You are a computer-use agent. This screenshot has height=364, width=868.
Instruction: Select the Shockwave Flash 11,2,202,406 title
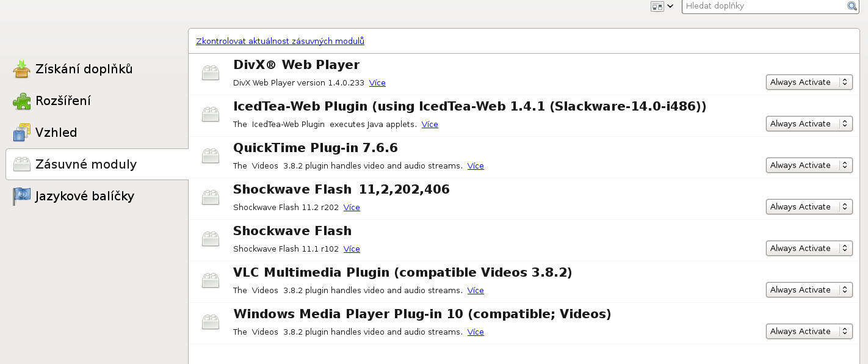pos(341,189)
